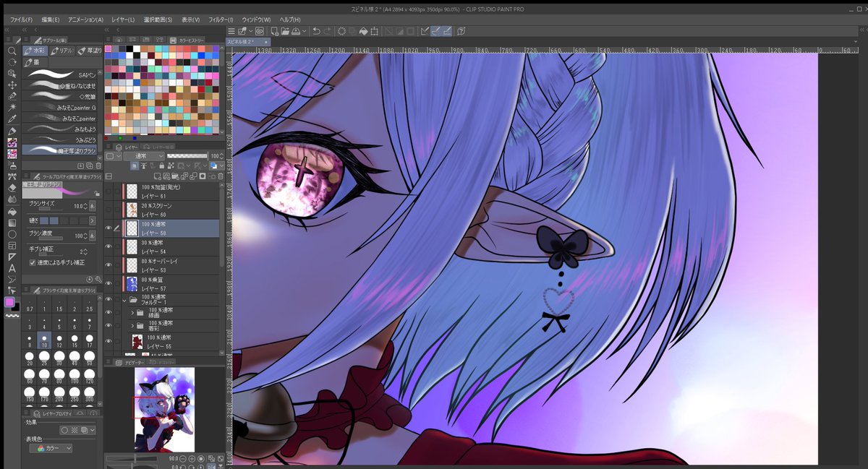Open the layer blending mode 通常 dropdown

tap(143, 155)
